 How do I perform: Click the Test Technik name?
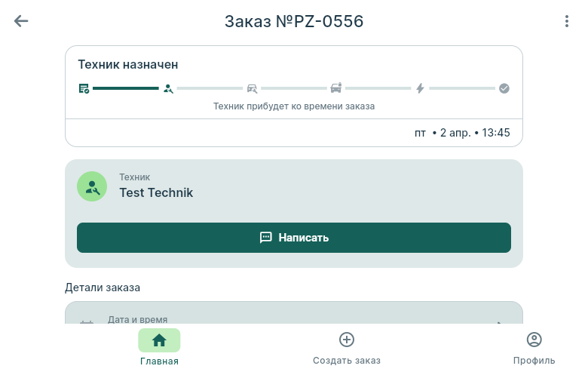coord(156,192)
